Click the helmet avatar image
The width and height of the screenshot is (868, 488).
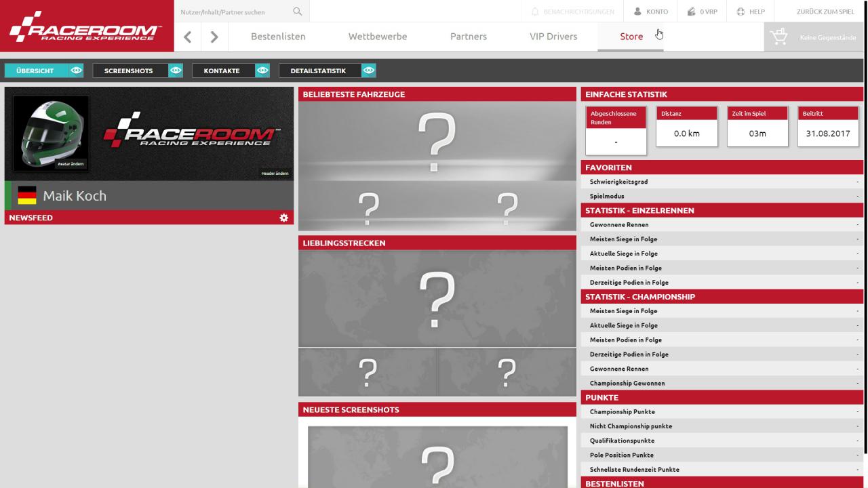click(x=51, y=133)
